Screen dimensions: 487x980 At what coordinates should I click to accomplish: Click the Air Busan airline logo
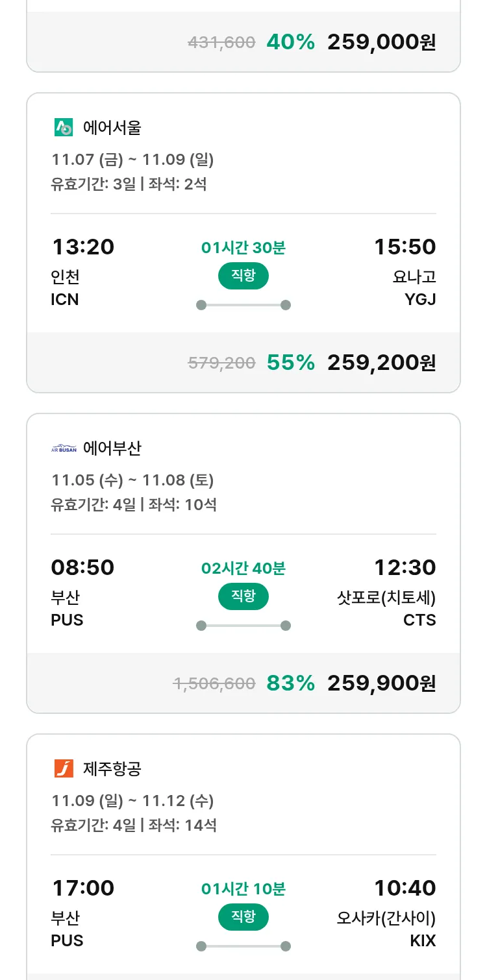point(64,448)
